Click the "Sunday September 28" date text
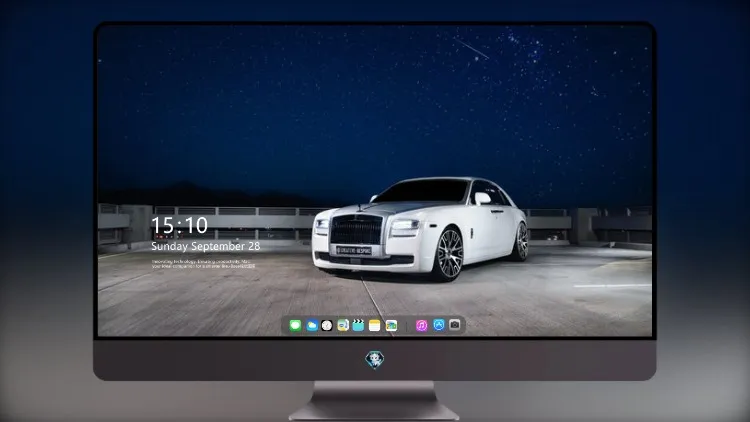The width and height of the screenshot is (750, 422). click(x=206, y=246)
